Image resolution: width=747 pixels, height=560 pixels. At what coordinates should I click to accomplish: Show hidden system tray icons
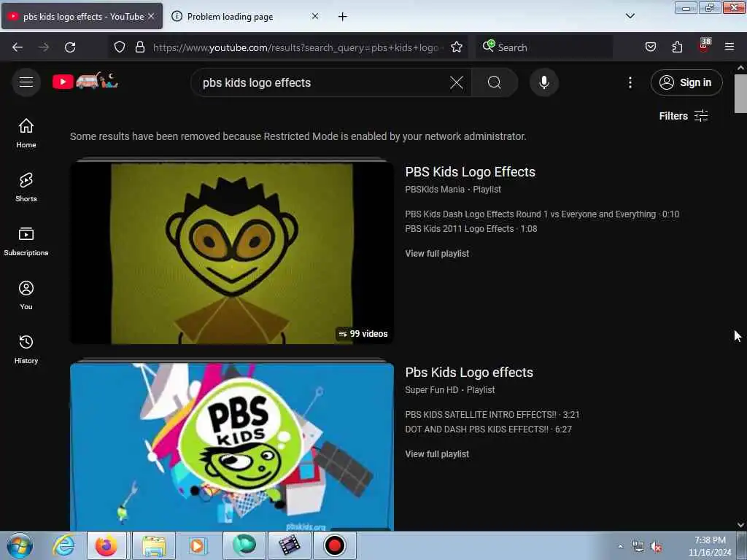[x=620, y=547]
